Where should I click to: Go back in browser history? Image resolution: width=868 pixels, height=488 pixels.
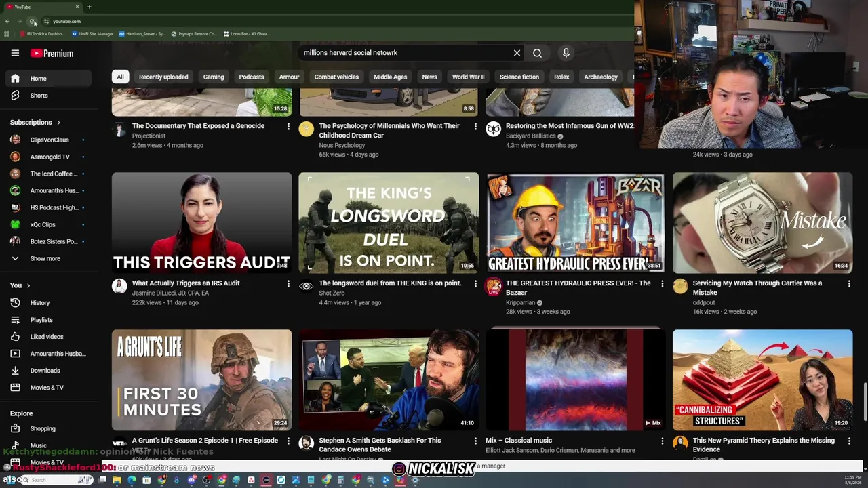[7, 22]
